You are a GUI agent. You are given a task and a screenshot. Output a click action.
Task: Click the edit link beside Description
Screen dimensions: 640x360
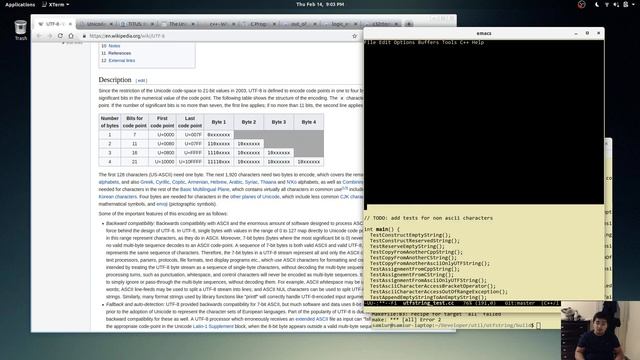pos(141,80)
